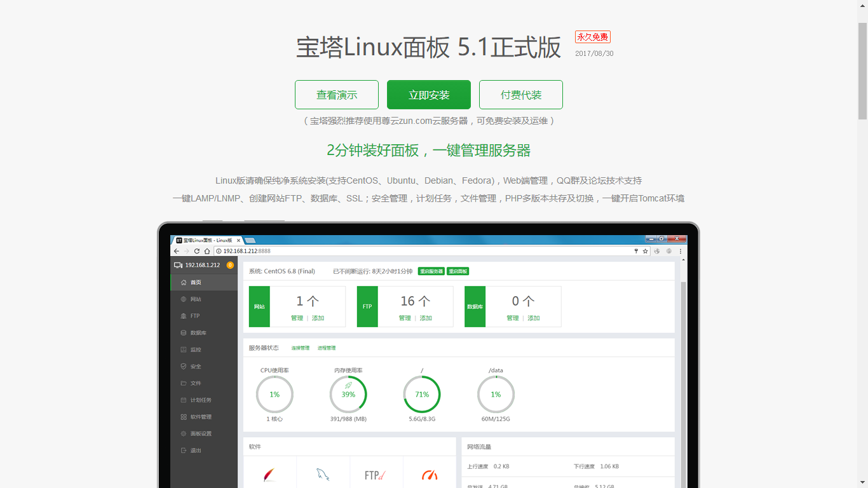
Task: Click the disk value 5.6G/8.3G
Action: 422,419
